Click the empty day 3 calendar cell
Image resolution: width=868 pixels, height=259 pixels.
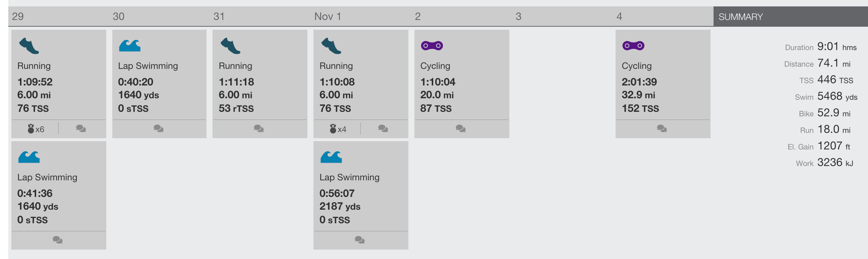[562, 84]
